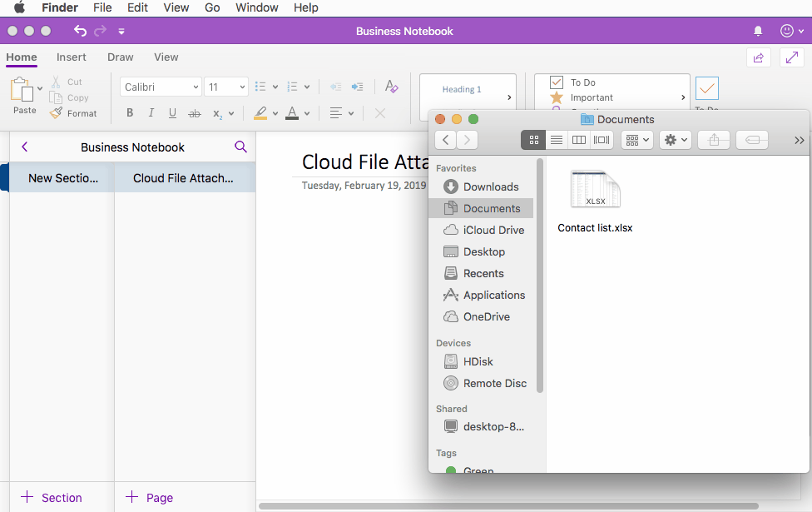812x512 pixels.
Task: Select Finder icon view
Action: pyautogui.click(x=533, y=140)
